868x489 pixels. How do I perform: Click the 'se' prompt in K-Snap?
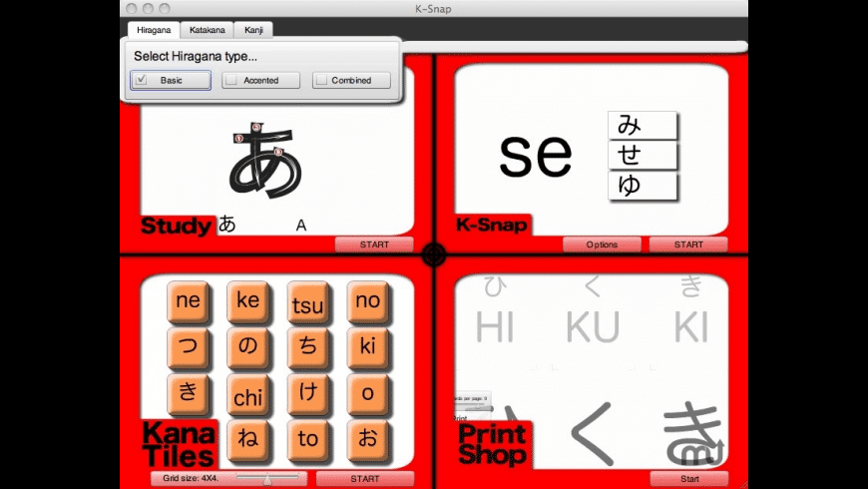536,155
